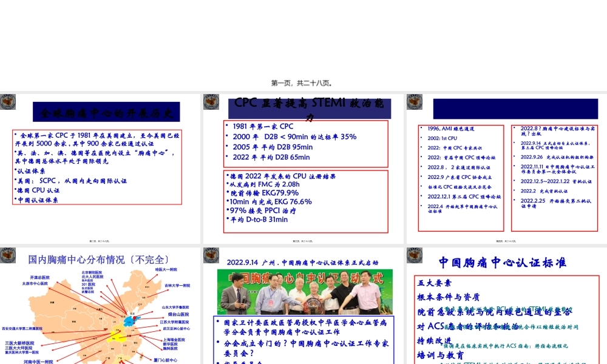
Task: Click the emblem logo on the Guangzhou ceremony slide
Action: coord(210,256)
